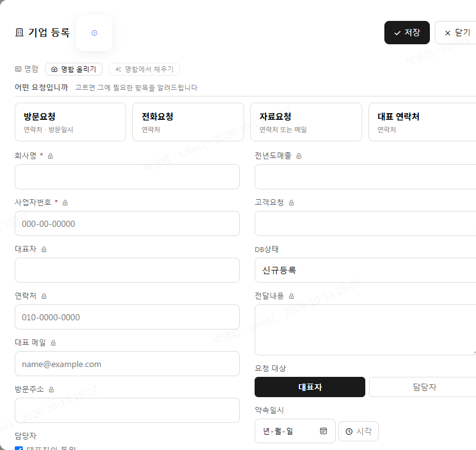This screenshot has height=450, width=476.
Task: Focus the 전달내용 text area
Action: pyautogui.click(x=365, y=330)
